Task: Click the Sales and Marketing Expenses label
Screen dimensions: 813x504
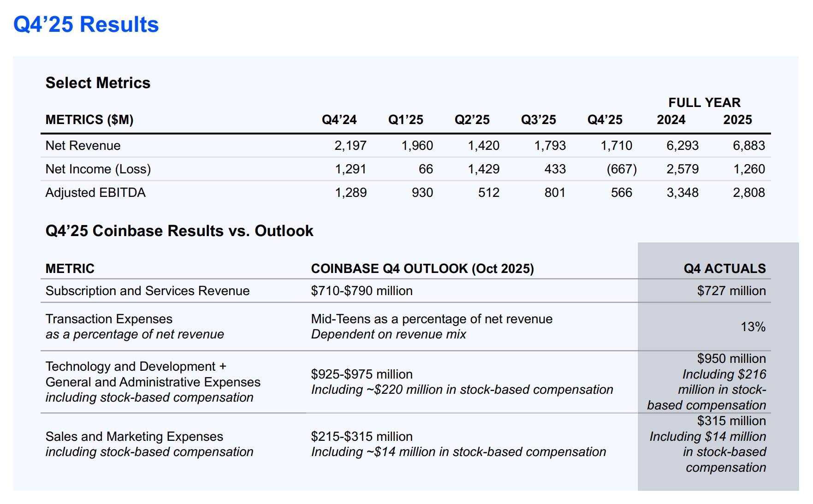Action: click(134, 436)
